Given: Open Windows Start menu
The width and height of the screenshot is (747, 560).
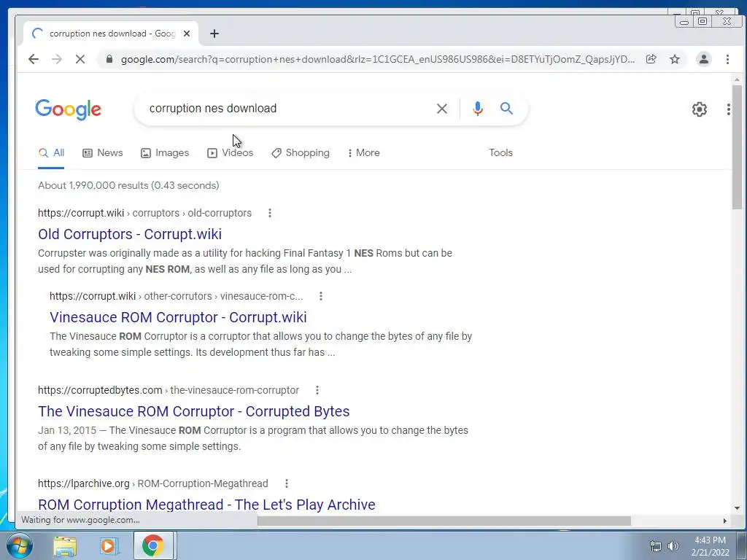Looking at the screenshot, I should 20,545.
